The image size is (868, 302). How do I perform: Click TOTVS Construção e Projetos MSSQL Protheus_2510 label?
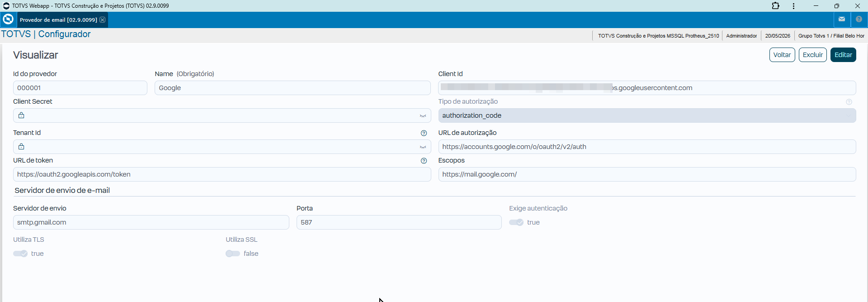658,36
